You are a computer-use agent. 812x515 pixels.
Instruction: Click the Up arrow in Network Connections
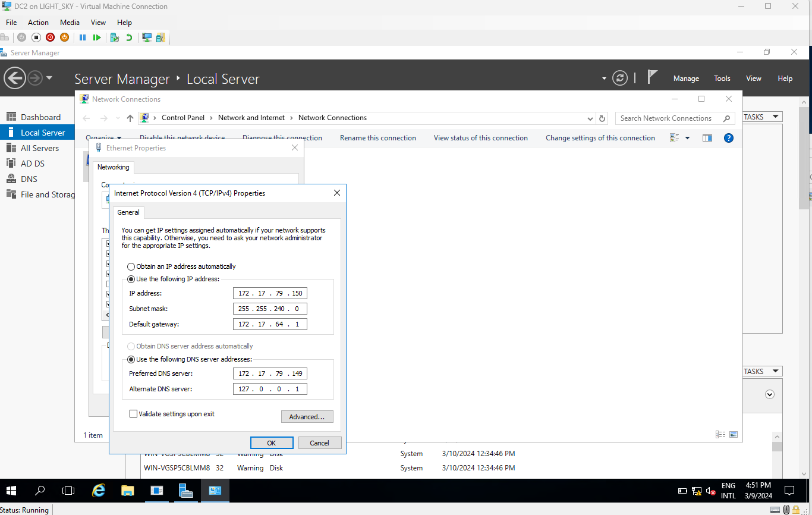tap(130, 118)
